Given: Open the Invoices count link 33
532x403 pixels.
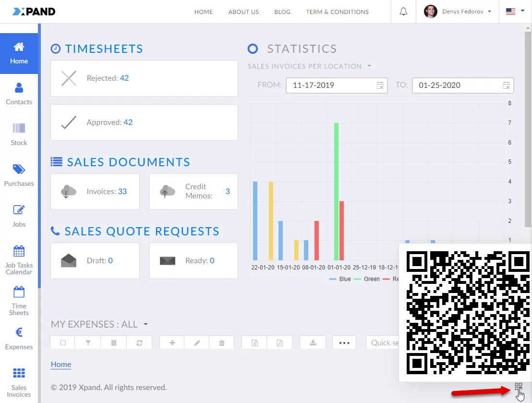Looking at the screenshot, I should 122,191.
